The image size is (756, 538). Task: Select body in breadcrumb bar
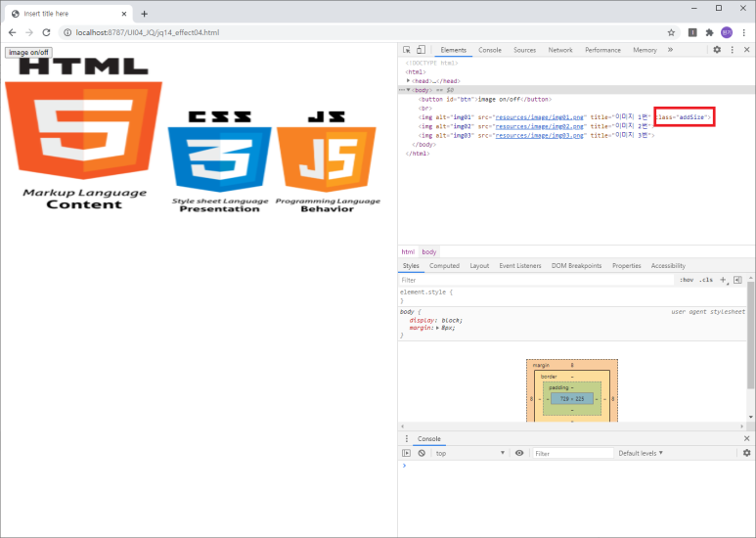(428, 251)
